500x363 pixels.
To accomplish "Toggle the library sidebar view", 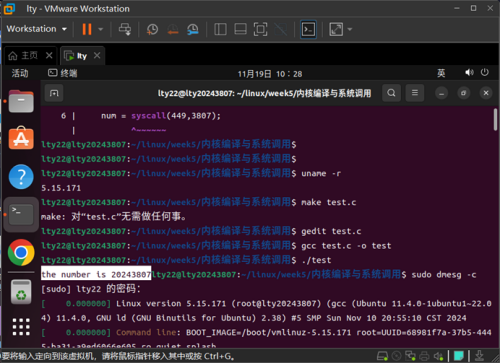I will click(x=220, y=29).
